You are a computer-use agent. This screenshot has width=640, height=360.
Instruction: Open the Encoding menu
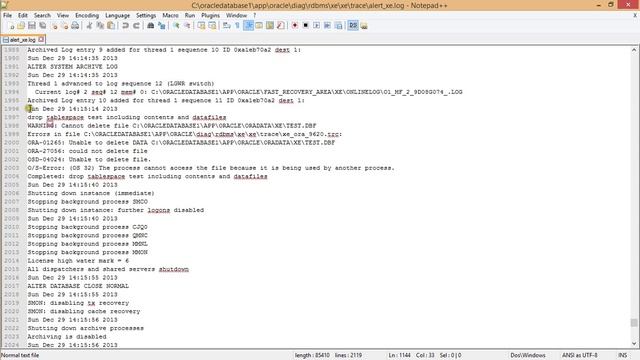[x=87, y=16]
